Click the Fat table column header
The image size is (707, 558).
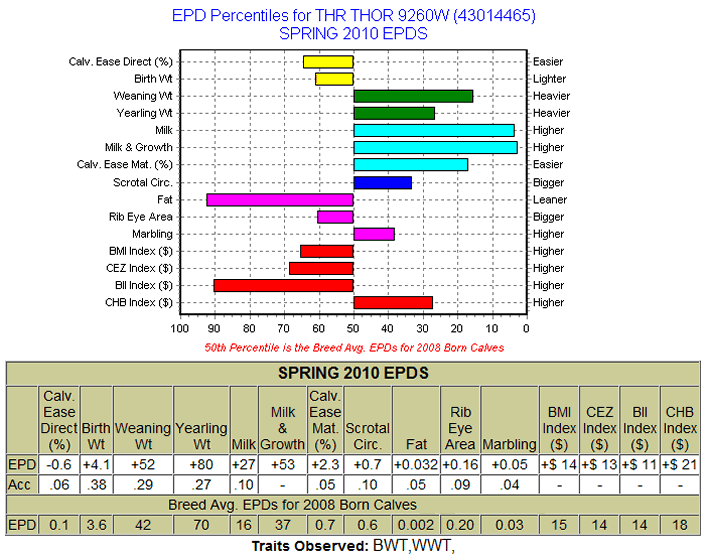click(x=416, y=420)
